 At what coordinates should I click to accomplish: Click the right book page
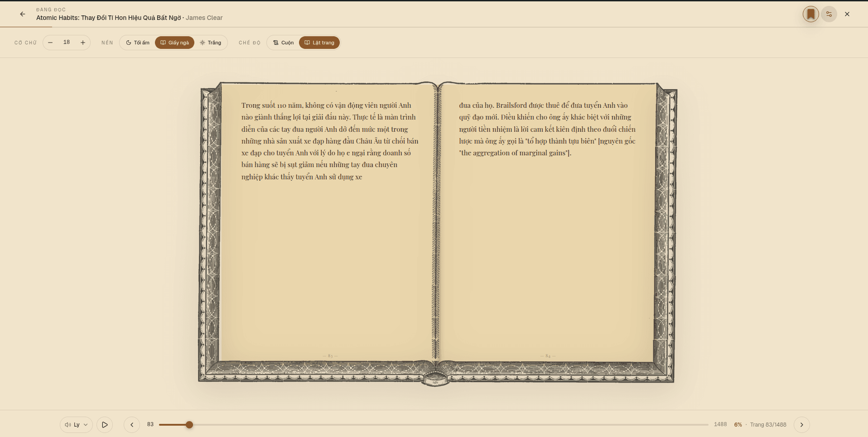pos(547,222)
